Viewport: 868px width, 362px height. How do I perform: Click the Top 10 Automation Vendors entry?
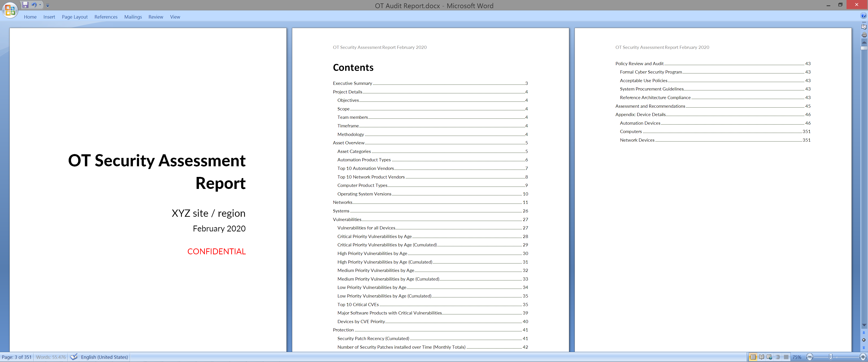[x=433, y=168]
